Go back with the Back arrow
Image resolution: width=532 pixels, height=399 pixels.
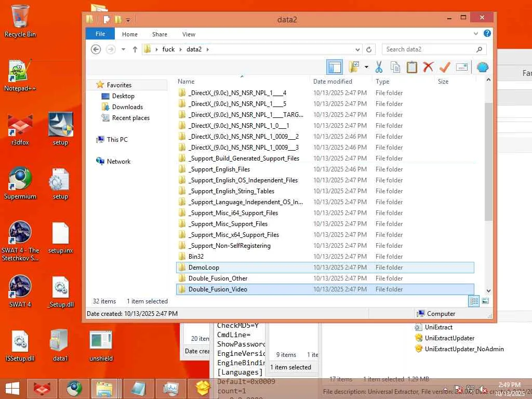(96, 49)
